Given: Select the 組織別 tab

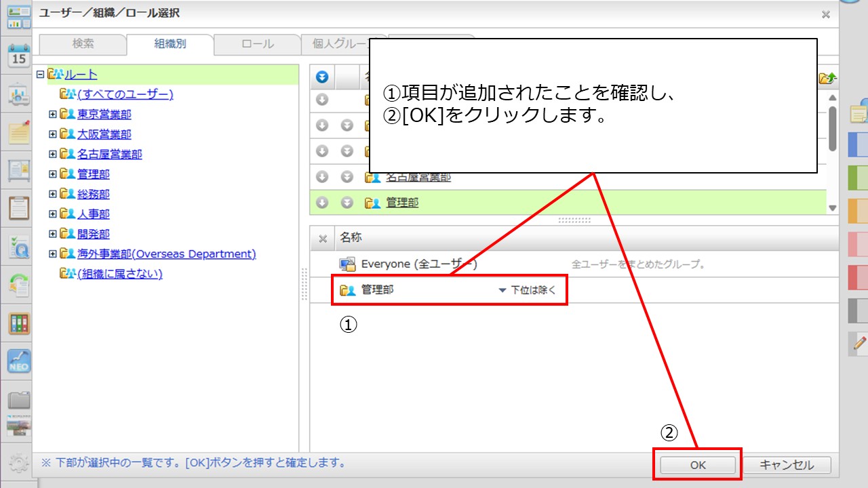Looking at the screenshot, I should 170,44.
